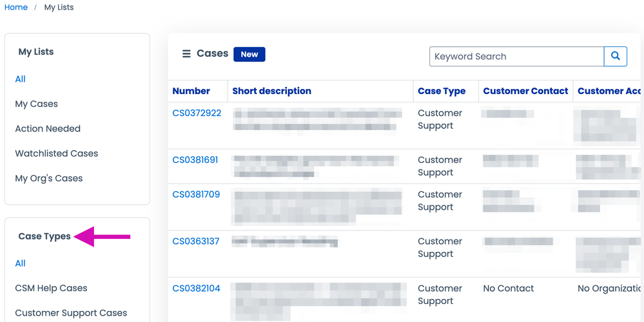This screenshot has width=644, height=322.
Task: Open My Cases list
Action: [x=37, y=104]
